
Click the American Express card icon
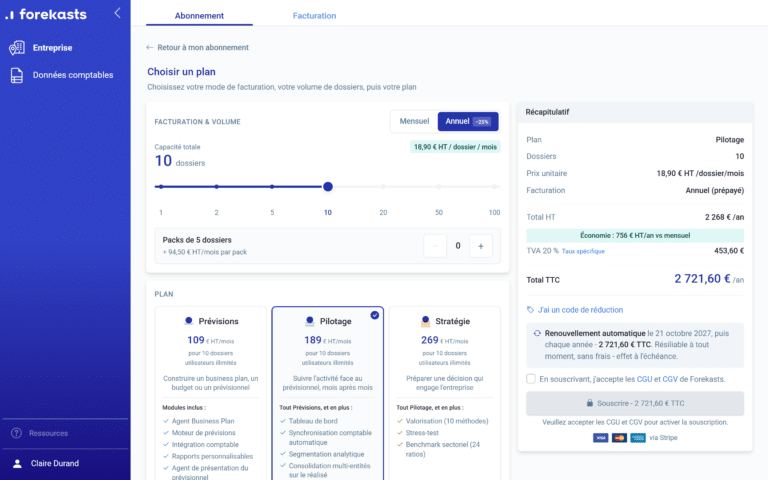coord(638,438)
